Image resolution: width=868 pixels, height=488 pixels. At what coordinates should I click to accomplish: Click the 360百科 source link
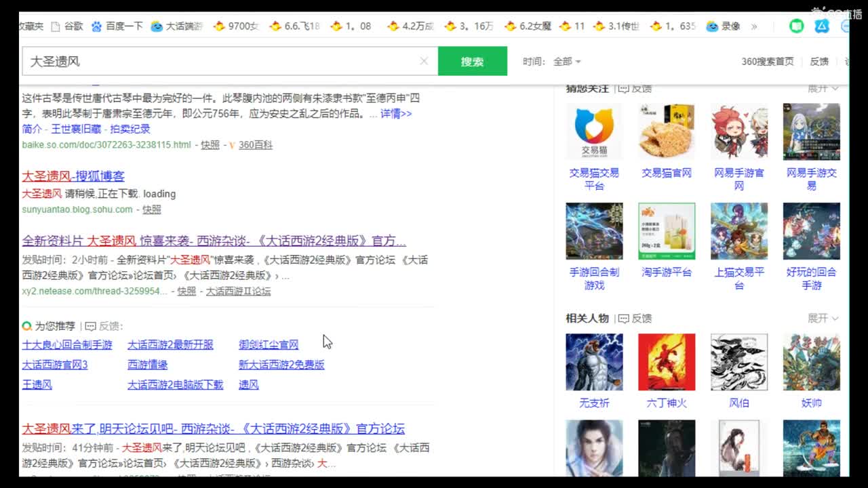256,144
